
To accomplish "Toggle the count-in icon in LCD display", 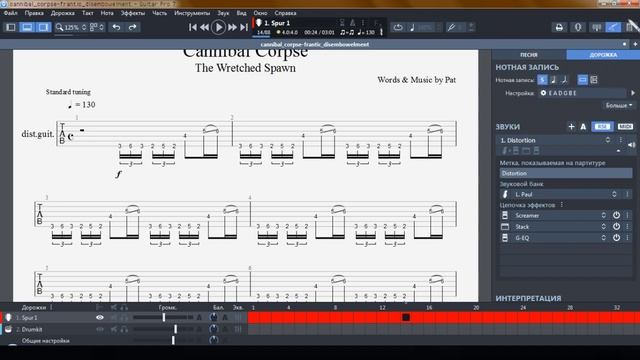I will [x=342, y=23].
